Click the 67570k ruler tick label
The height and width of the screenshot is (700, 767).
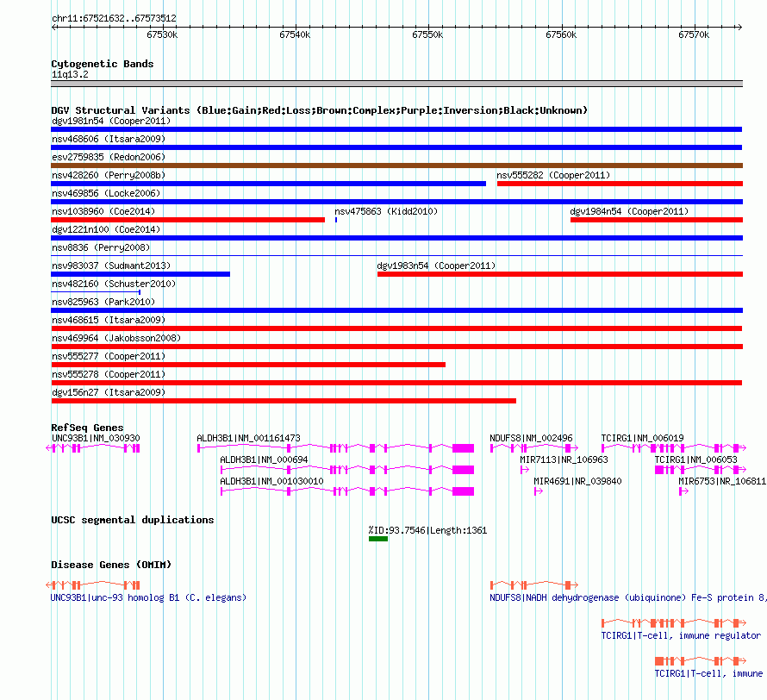pyautogui.click(x=694, y=35)
